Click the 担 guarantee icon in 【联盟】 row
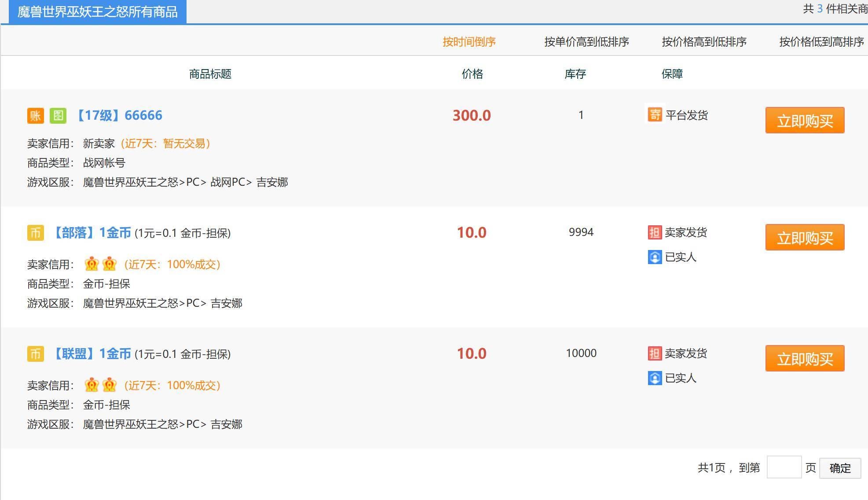Screen dimensions: 868x500 [x=655, y=353]
